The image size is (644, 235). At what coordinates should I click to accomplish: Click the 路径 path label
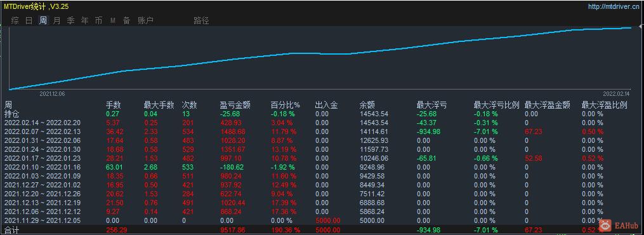point(201,20)
